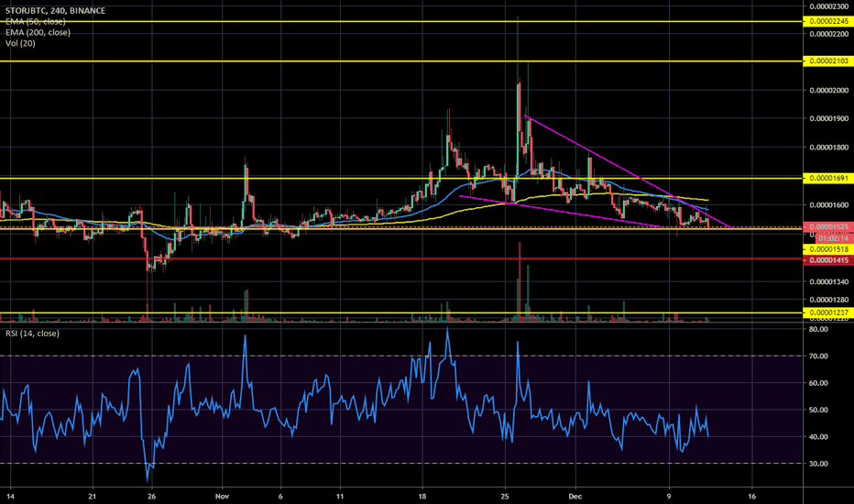Click the 70.00 RSI axis value
Image resolution: width=854 pixels, height=504 pixels.
pyautogui.click(x=818, y=356)
